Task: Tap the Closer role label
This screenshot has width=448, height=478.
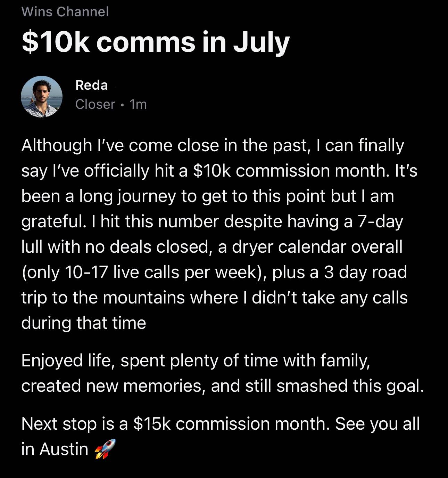Action: (x=95, y=104)
